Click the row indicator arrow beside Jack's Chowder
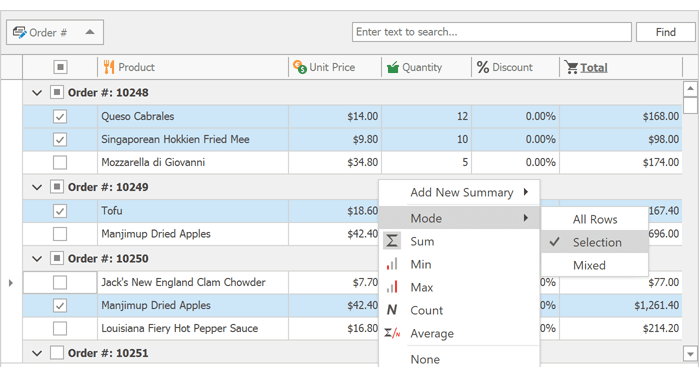Screen dimensions: 699x367 point(11,283)
